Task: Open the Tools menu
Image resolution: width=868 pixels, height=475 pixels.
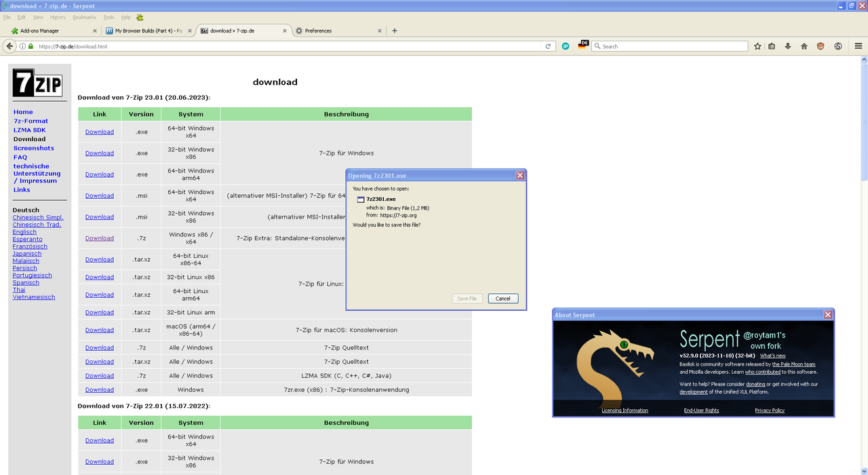Action: pos(108,17)
